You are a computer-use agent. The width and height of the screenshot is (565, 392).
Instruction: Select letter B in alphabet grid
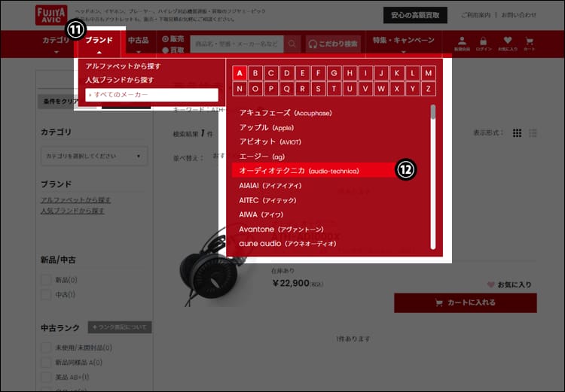click(255, 73)
